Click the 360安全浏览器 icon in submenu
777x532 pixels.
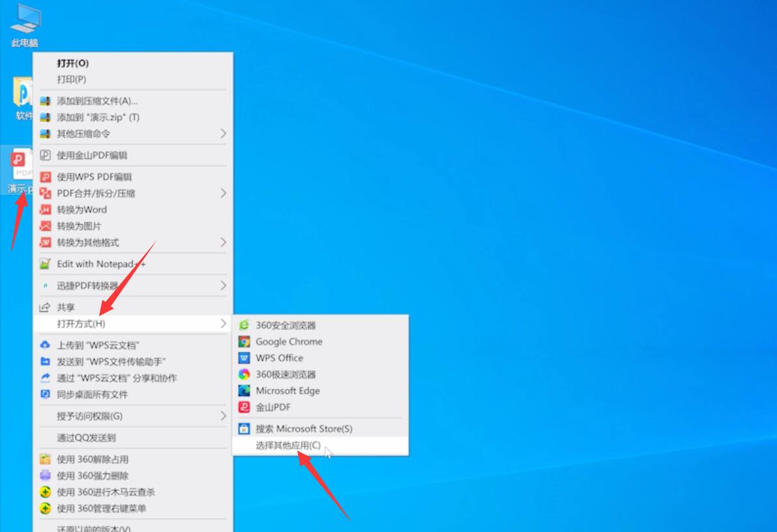(244, 325)
